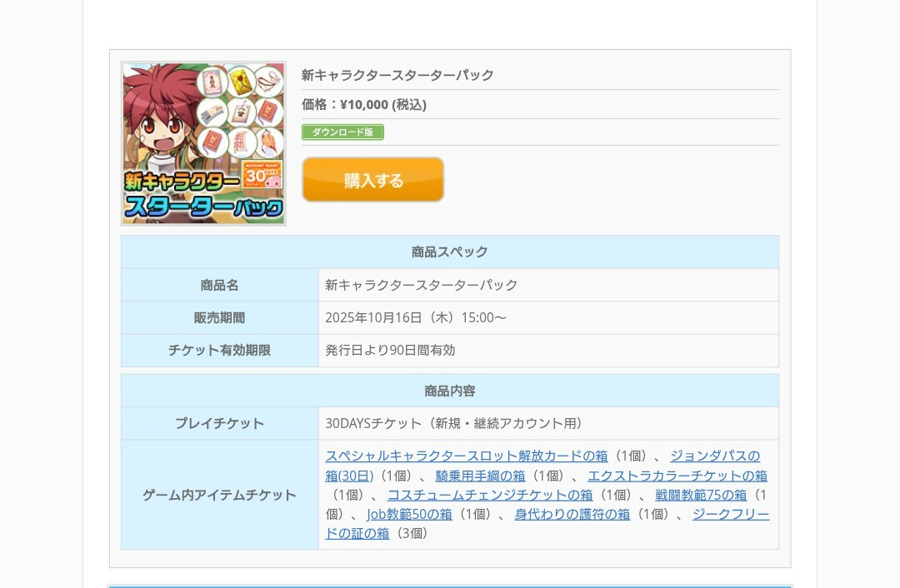This screenshot has height=588, width=900.
Task: Open the 戦闘教範75の箱 link
Action: [x=701, y=495]
